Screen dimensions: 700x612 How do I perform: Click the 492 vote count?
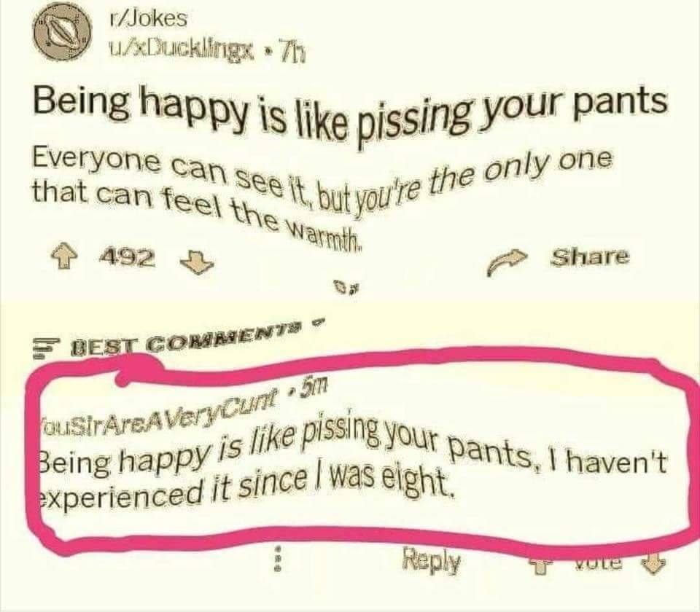coord(127,256)
